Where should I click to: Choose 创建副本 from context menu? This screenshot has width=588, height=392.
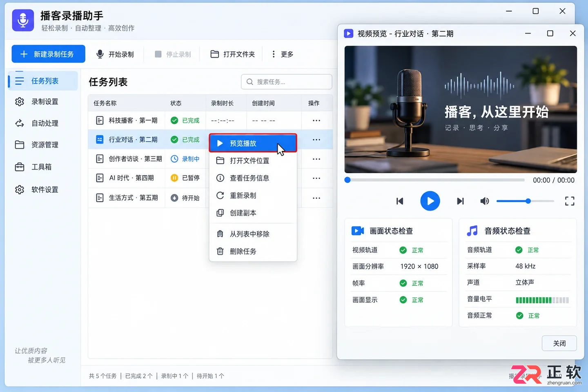click(253, 213)
